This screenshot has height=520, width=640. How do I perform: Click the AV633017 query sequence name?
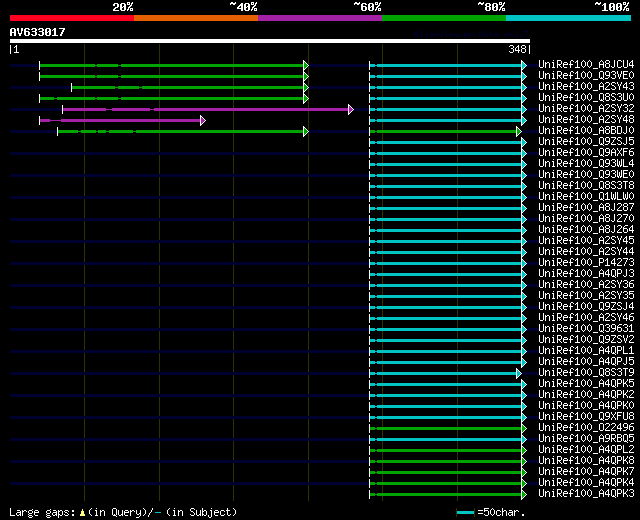coord(37,32)
